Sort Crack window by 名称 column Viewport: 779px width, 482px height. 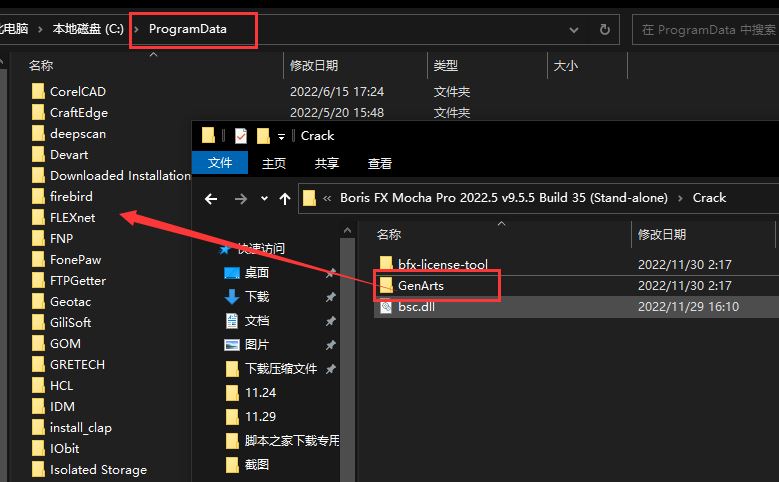tap(389, 235)
